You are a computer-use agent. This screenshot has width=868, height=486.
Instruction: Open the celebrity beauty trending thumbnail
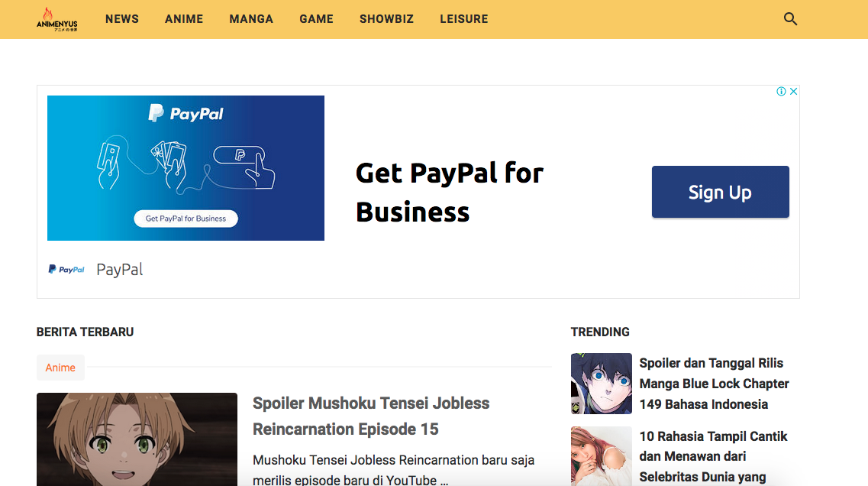[x=601, y=456]
